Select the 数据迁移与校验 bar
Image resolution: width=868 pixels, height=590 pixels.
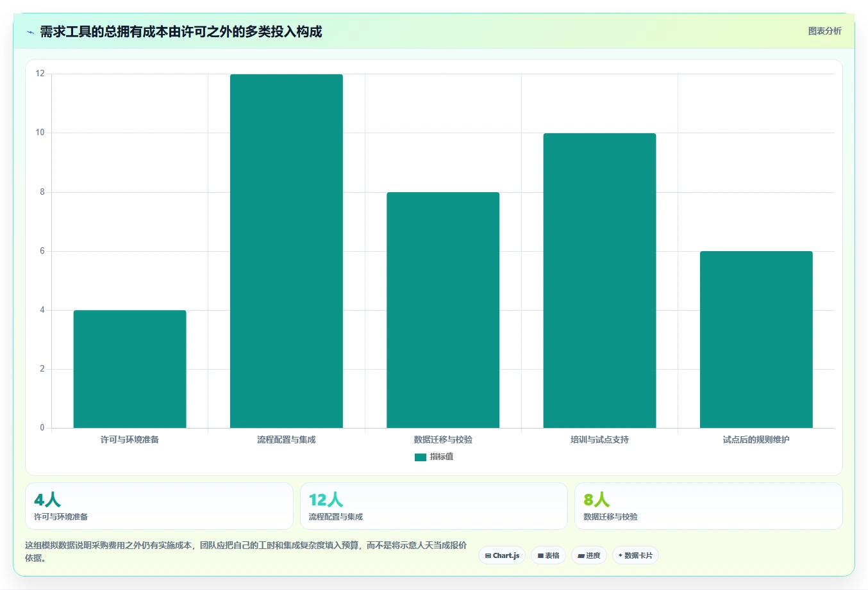pos(443,310)
